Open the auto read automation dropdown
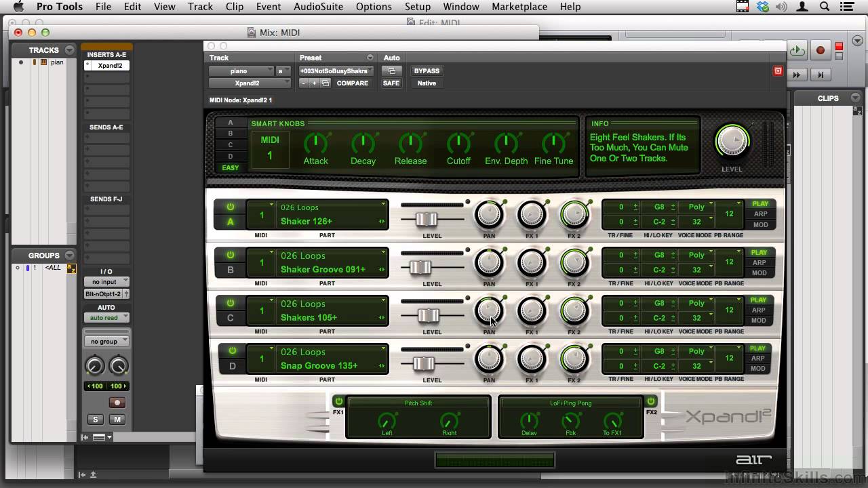This screenshot has height=488, width=868. tap(106, 318)
